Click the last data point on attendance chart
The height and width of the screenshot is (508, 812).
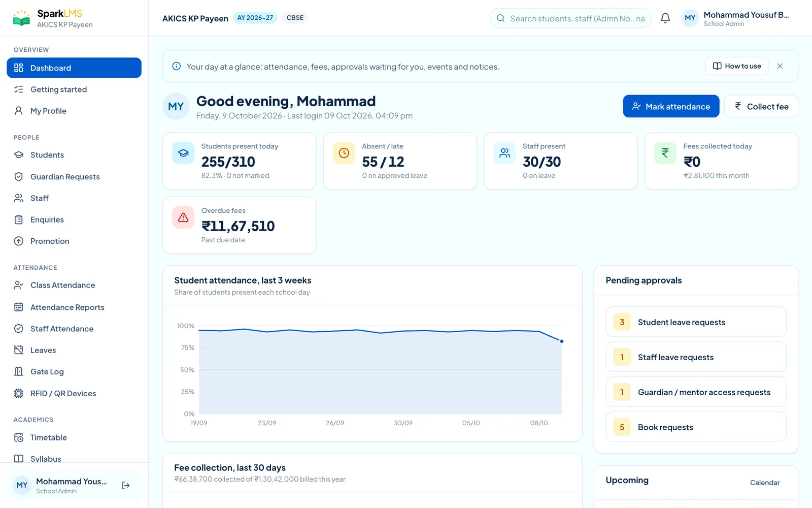point(562,341)
